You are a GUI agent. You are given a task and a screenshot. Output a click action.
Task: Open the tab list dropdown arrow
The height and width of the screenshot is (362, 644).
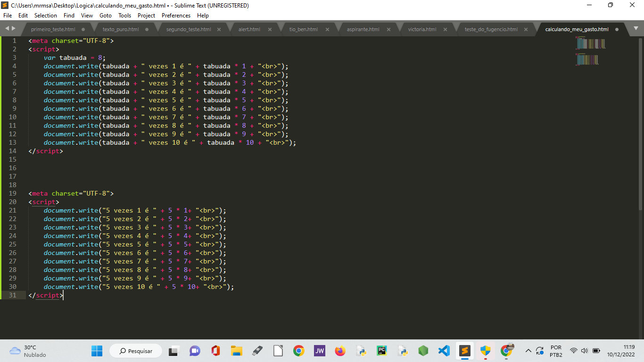coord(636,29)
